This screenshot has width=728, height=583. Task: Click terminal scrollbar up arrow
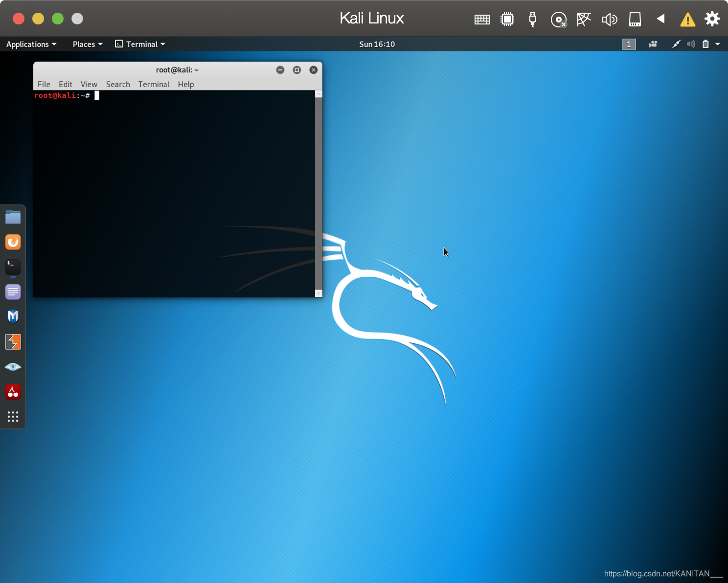(x=318, y=93)
